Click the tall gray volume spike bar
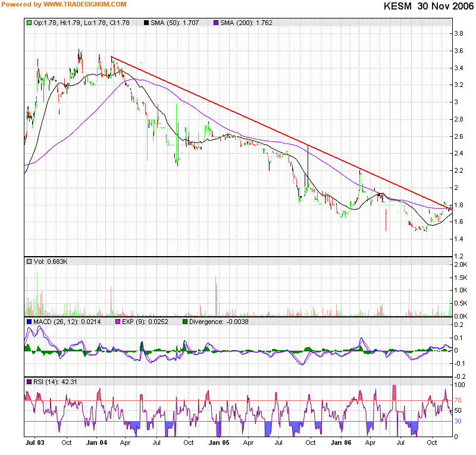The image size is (476, 455). click(216, 297)
